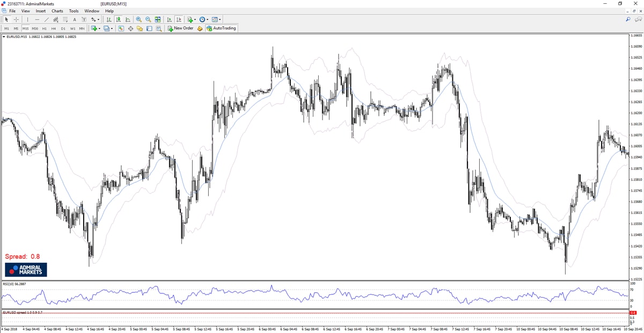Open the search magnifier at top right
The image size is (644, 333).
[x=628, y=19]
